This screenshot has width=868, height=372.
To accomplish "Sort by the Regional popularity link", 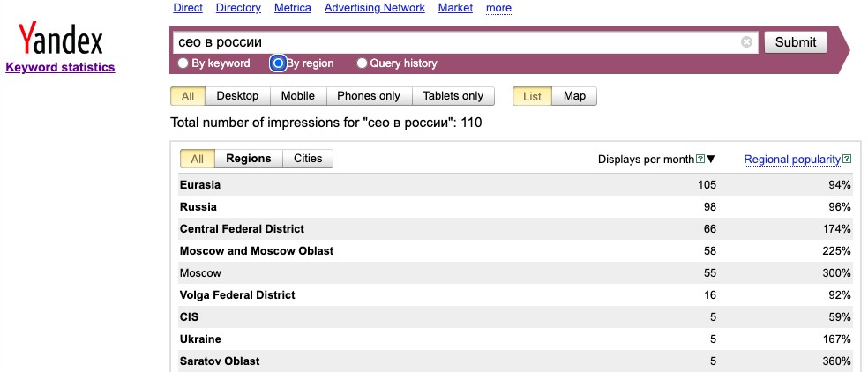I will (792, 160).
